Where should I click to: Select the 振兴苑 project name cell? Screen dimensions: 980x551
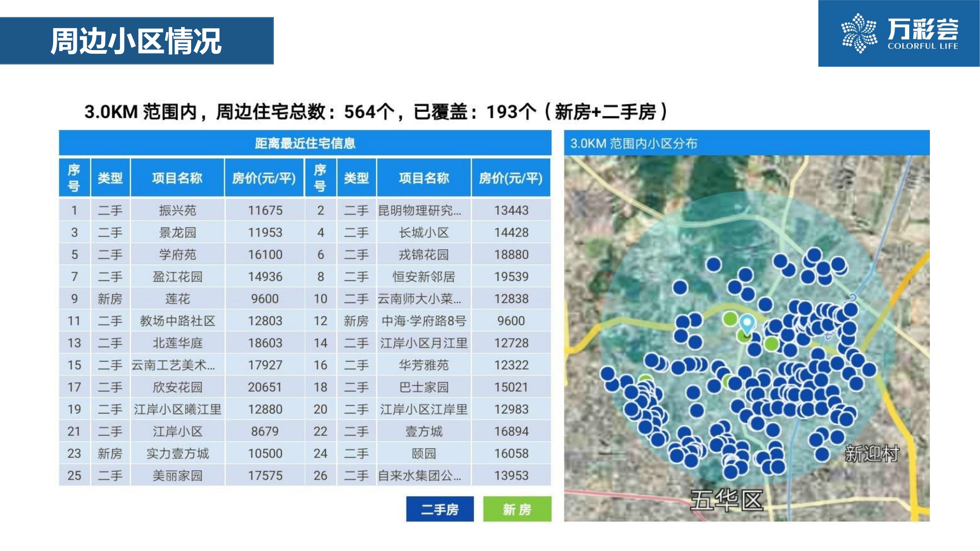(x=177, y=210)
